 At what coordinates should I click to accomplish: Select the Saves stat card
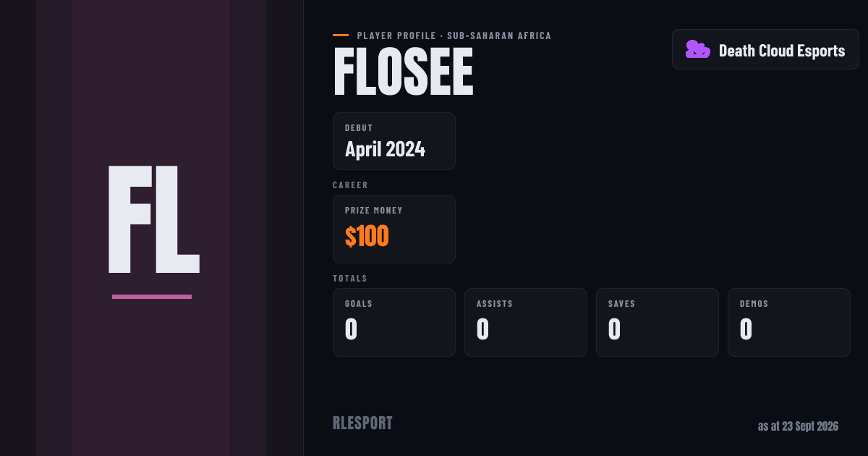tap(658, 322)
